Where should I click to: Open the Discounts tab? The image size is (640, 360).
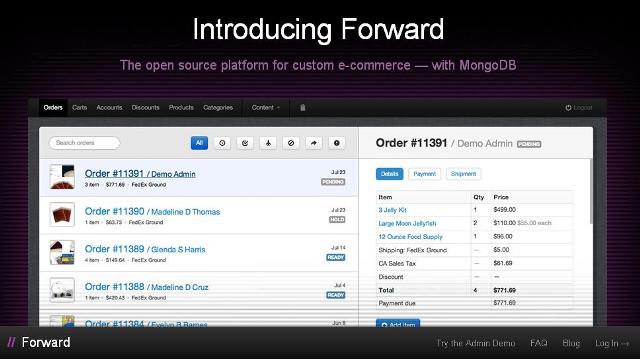pyautogui.click(x=145, y=108)
